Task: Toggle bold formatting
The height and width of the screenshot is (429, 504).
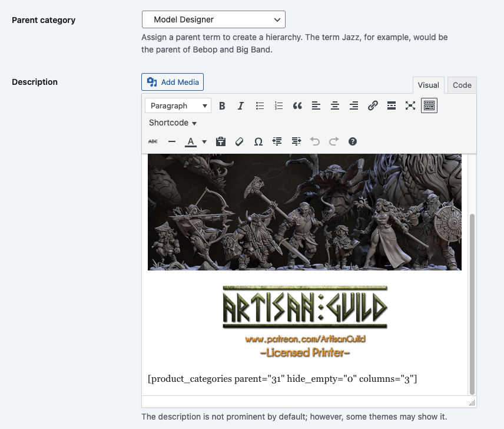Action: pyautogui.click(x=222, y=106)
